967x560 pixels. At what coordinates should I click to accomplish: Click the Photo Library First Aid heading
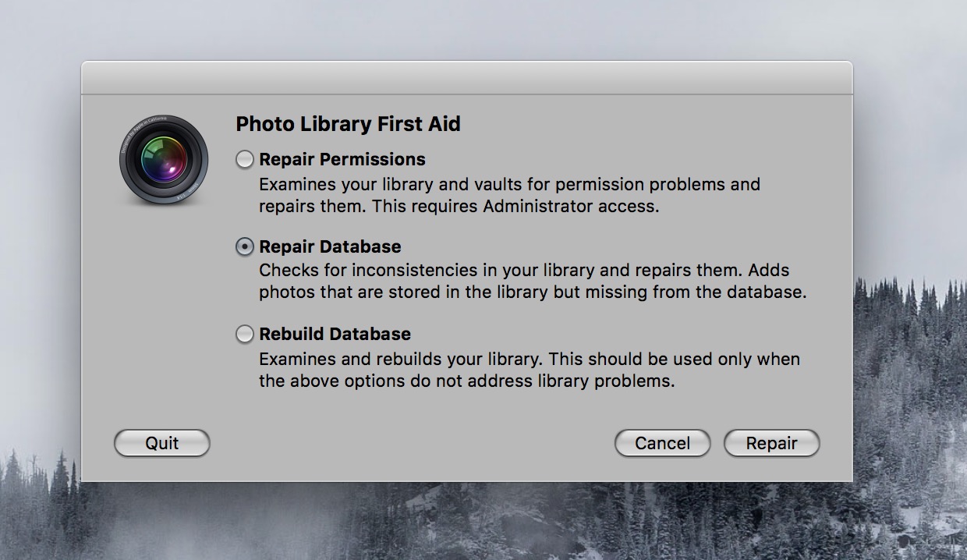[348, 124]
